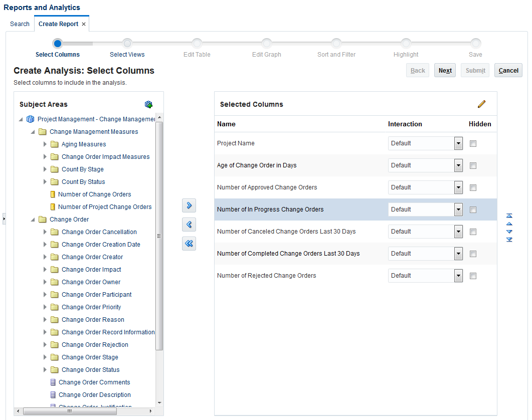This screenshot has height=420, width=532.
Task: Move selected column to top
Action: point(509,216)
